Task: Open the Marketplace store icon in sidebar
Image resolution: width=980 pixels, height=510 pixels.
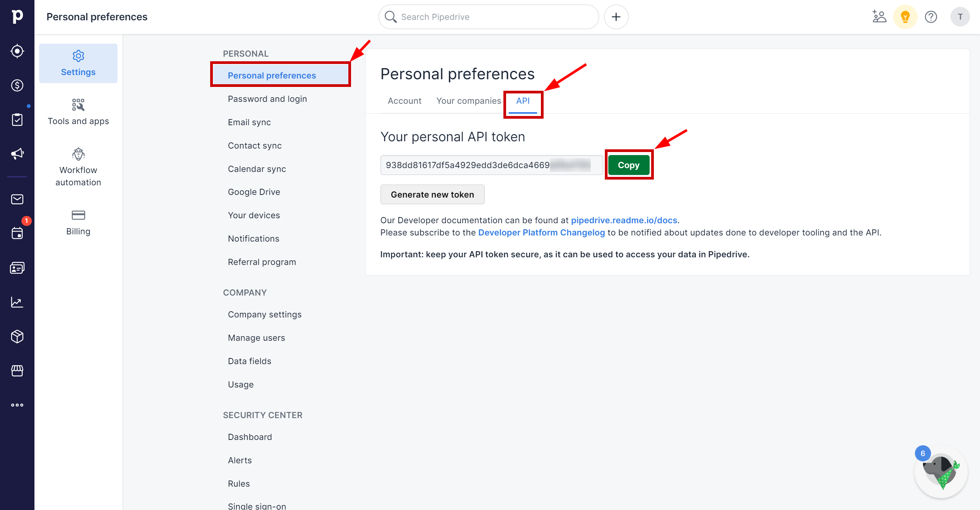Action: (x=17, y=371)
